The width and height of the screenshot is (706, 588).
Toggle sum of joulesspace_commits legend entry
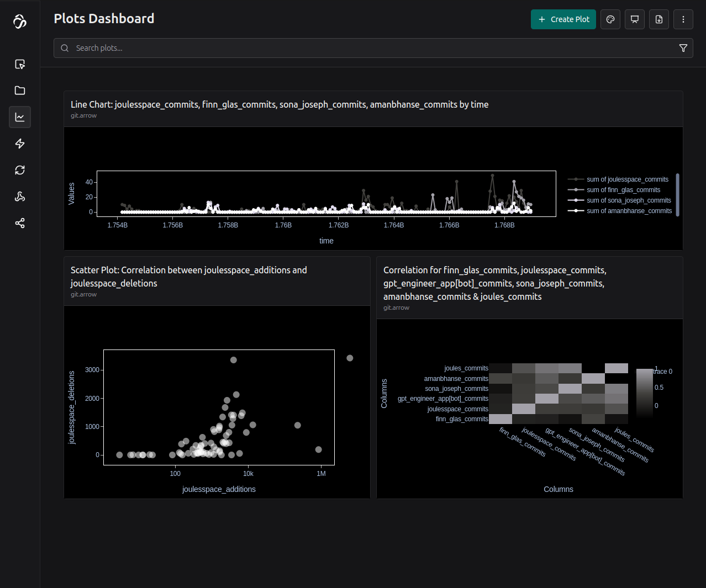[627, 179]
